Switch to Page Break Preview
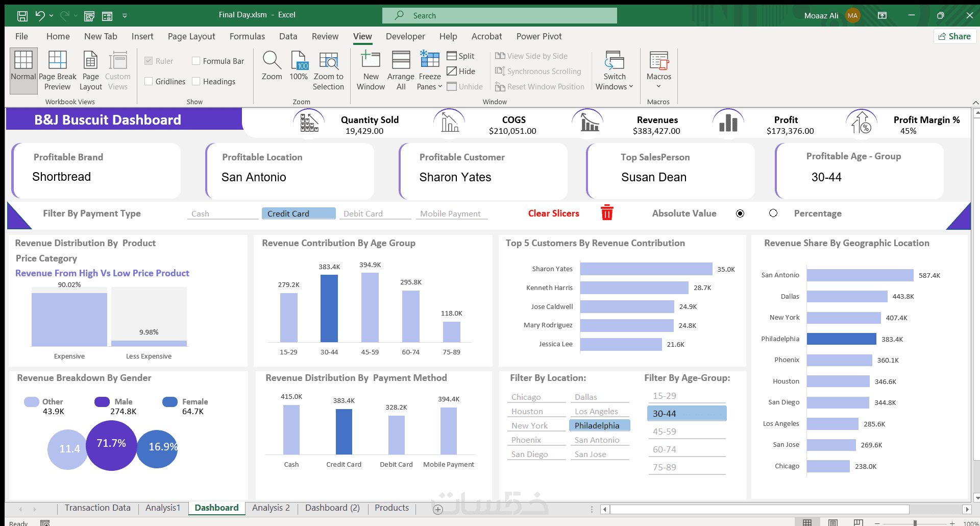 (57, 70)
